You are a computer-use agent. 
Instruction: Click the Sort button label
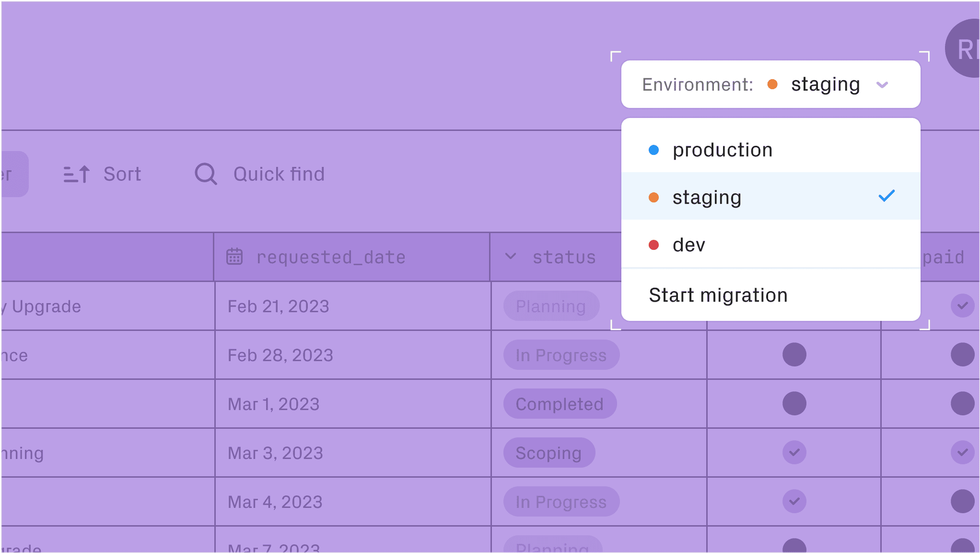pos(122,174)
